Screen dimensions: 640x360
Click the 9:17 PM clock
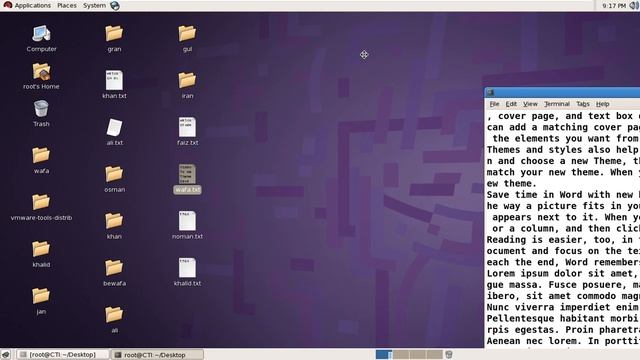pyautogui.click(x=613, y=6)
